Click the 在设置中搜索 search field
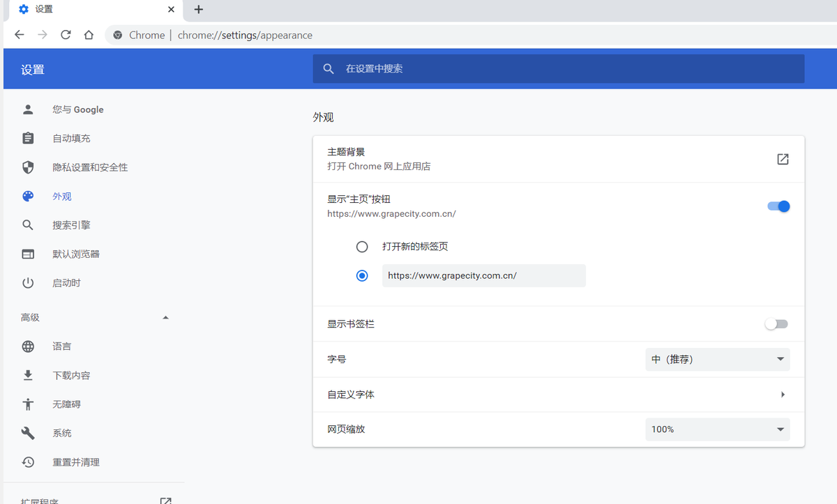 (x=488, y=68)
